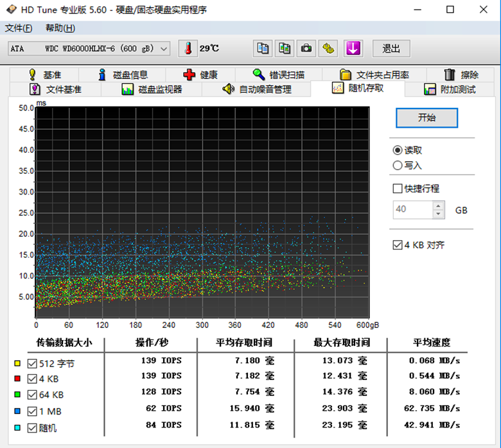Image resolution: width=501 pixels, height=448 pixels.
Task: Open the 帮助(H) menu
Action: (60, 28)
